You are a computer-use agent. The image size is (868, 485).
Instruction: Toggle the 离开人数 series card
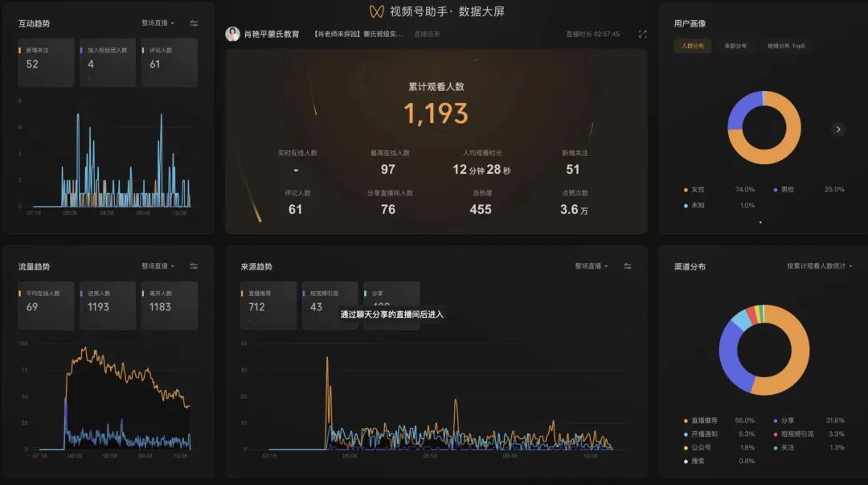click(170, 306)
